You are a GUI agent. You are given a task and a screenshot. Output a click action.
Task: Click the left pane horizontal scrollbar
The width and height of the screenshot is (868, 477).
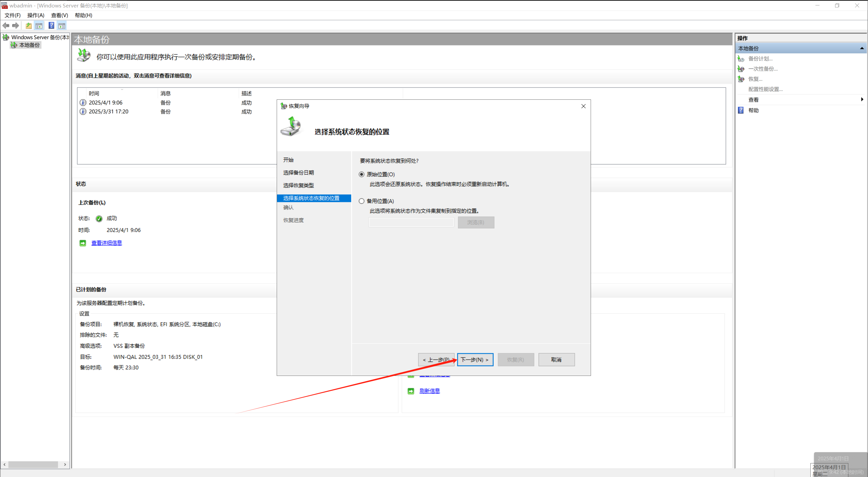33,464
